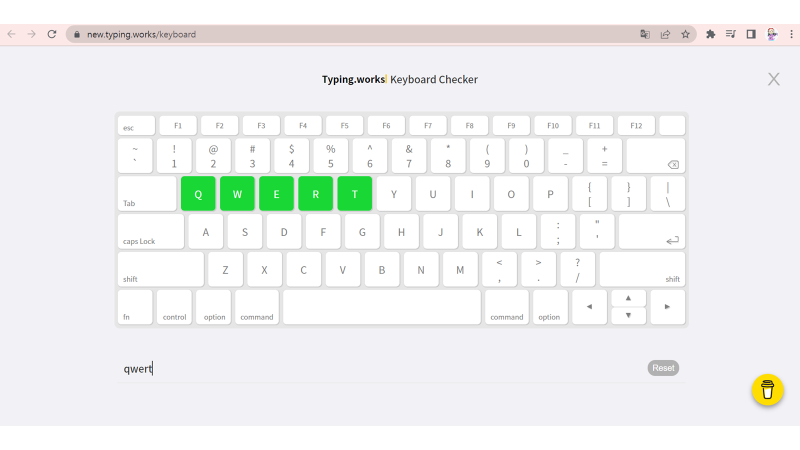This screenshot has height=450, width=800.
Task: Click the up arrow key
Action: click(629, 298)
